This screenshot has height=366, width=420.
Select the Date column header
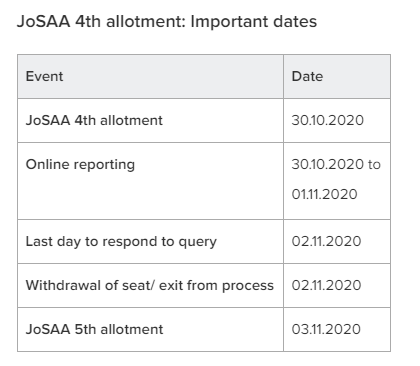pos(337,76)
